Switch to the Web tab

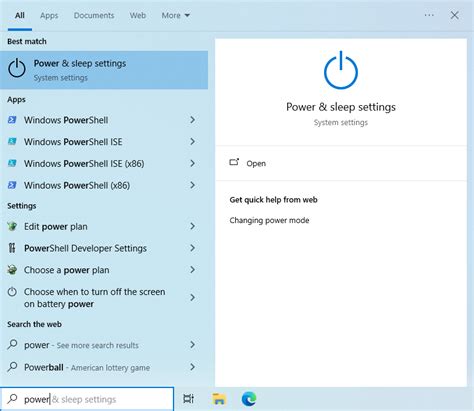point(138,15)
